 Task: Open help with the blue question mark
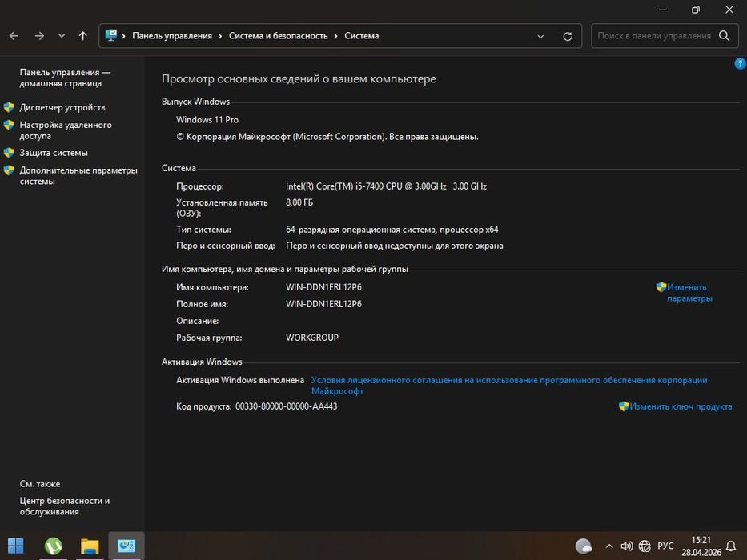[741, 63]
